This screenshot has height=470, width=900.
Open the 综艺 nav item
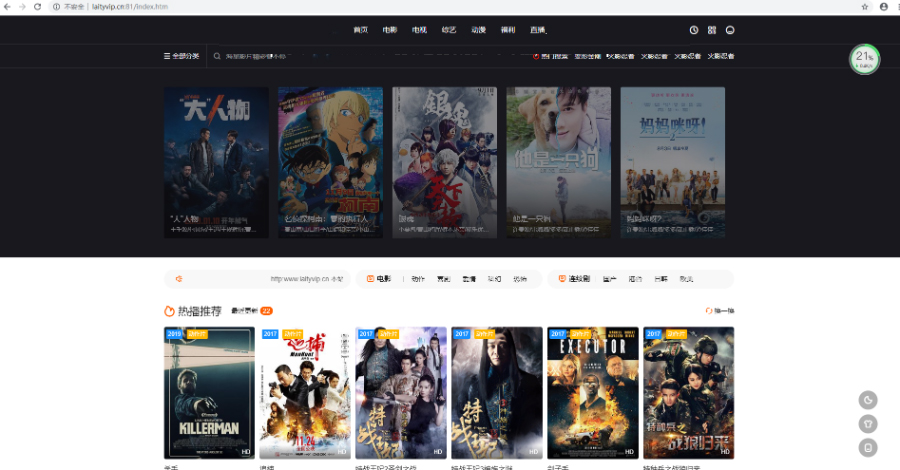click(x=449, y=30)
